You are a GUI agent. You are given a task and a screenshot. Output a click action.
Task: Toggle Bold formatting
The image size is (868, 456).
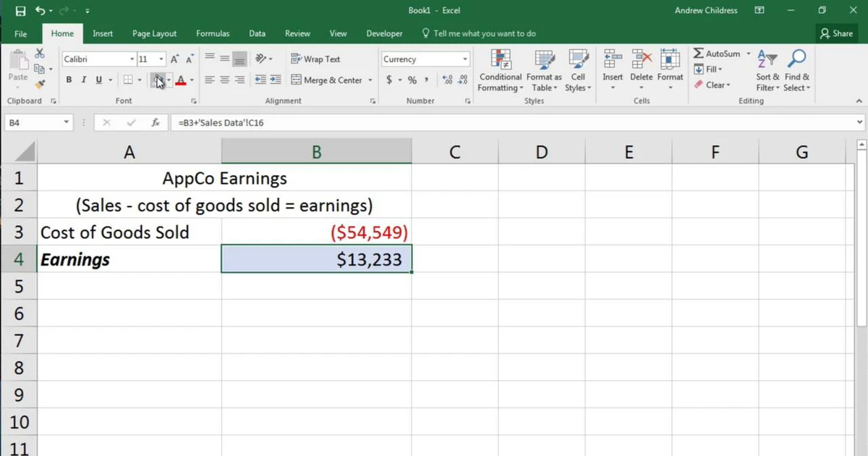(69, 80)
